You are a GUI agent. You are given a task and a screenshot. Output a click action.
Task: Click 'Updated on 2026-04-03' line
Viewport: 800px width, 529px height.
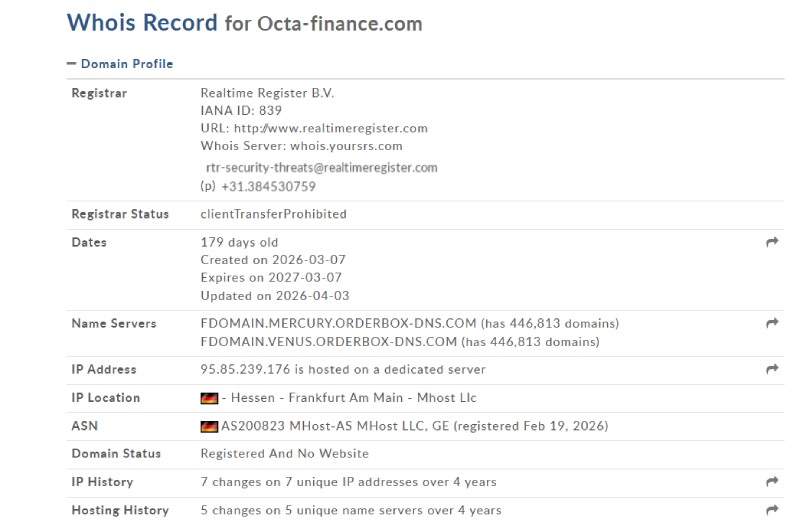pos(275,296)
